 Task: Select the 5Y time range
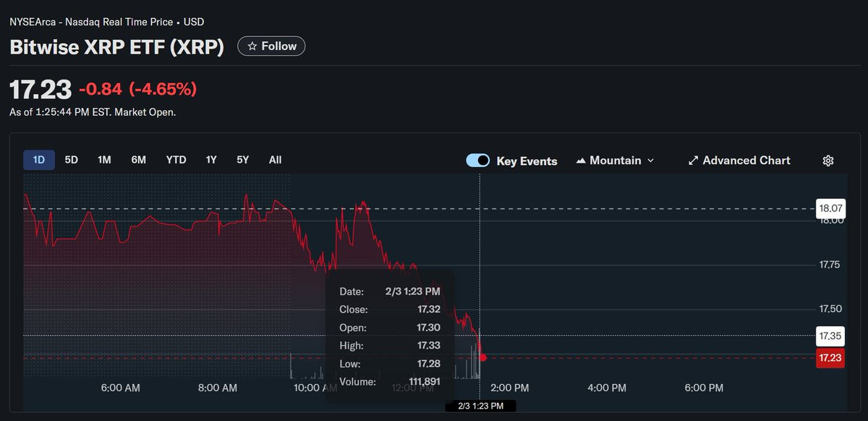242,160
